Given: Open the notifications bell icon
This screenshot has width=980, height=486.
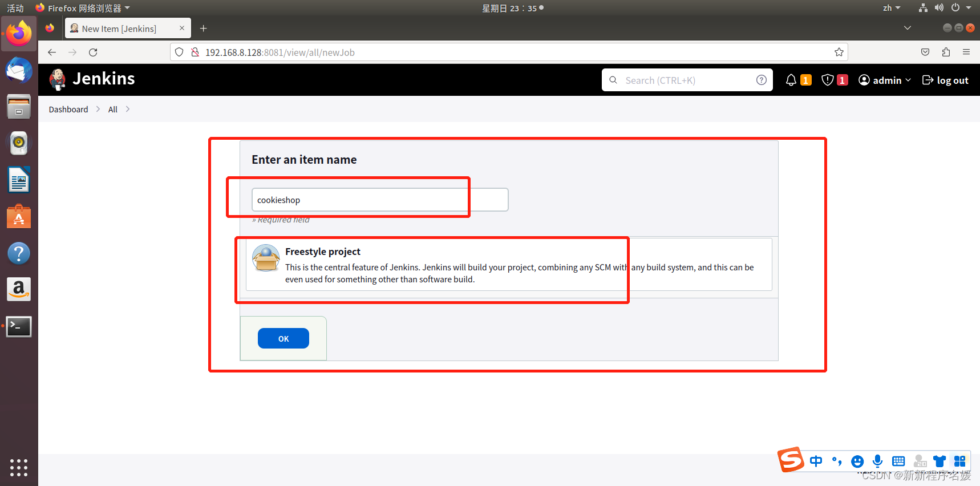Looking at the screenshot, I should 791,80.
